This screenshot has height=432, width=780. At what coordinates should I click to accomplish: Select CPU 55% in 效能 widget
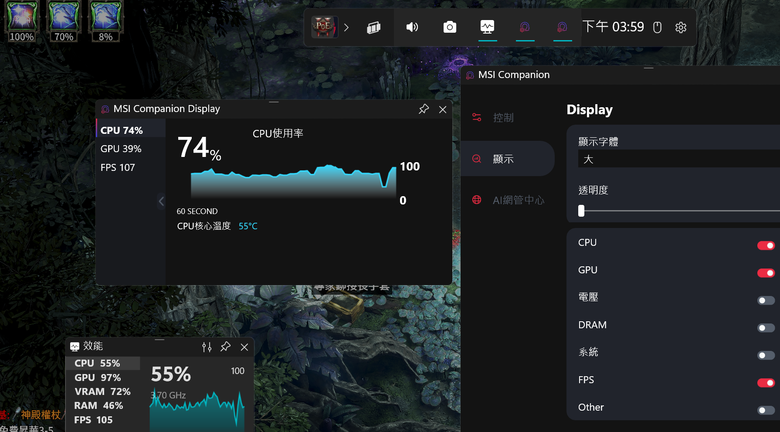coord(102,363)
